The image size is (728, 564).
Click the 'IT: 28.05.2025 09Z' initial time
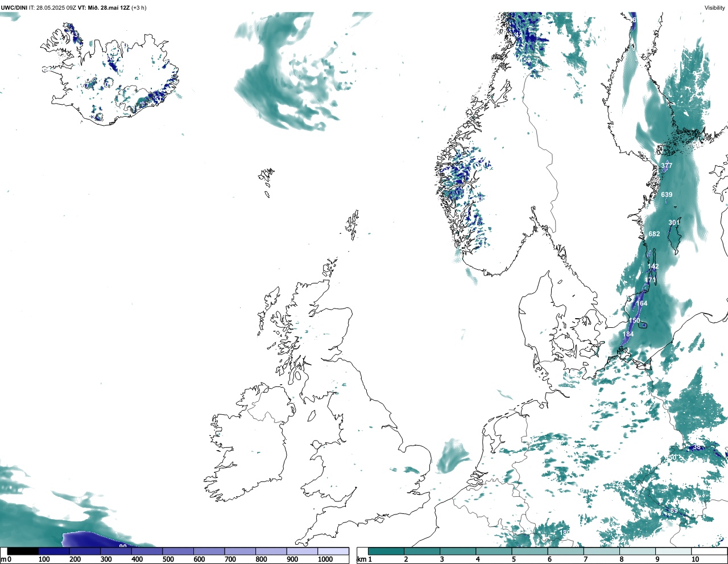pos(53,7)
